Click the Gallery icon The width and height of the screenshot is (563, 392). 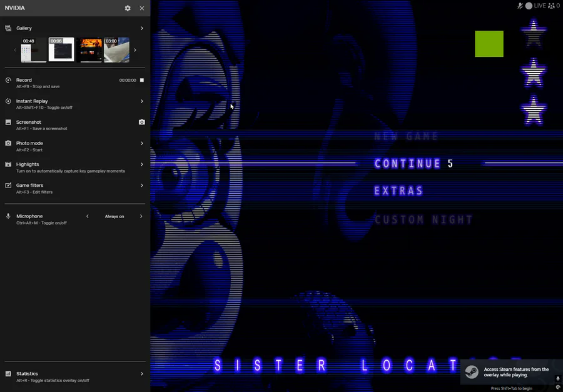click(x=8, y=28)
